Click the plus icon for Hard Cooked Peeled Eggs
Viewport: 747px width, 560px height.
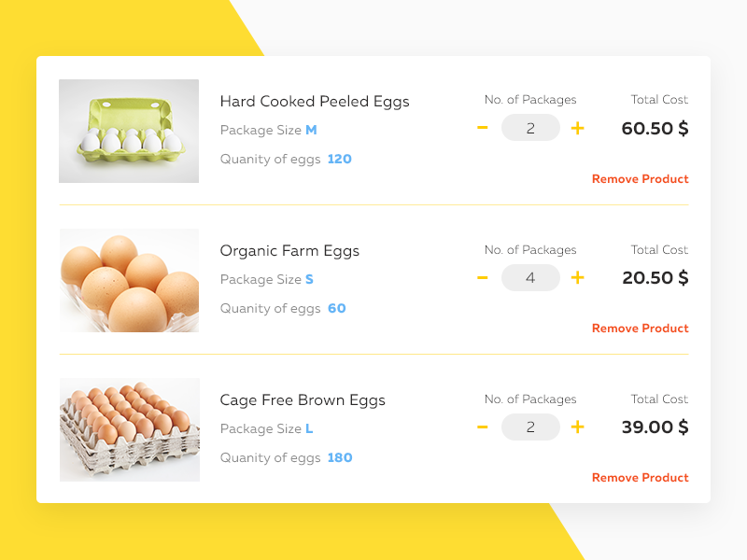click(577, 127)
